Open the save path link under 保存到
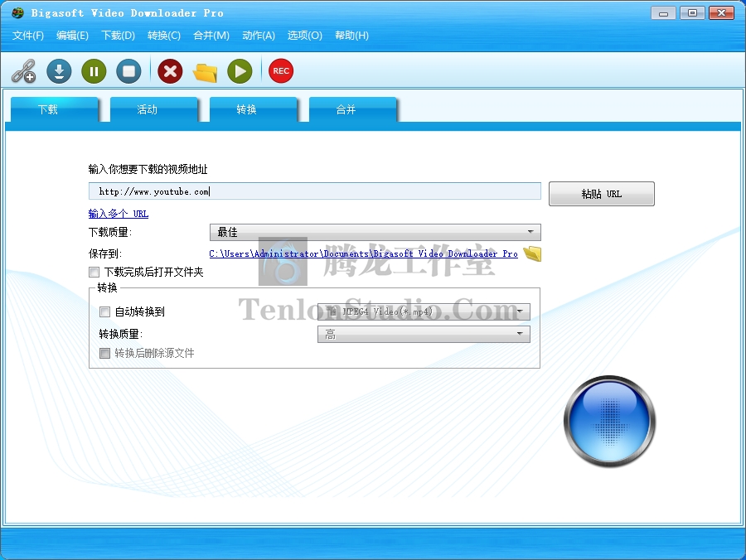 point(364,253)
